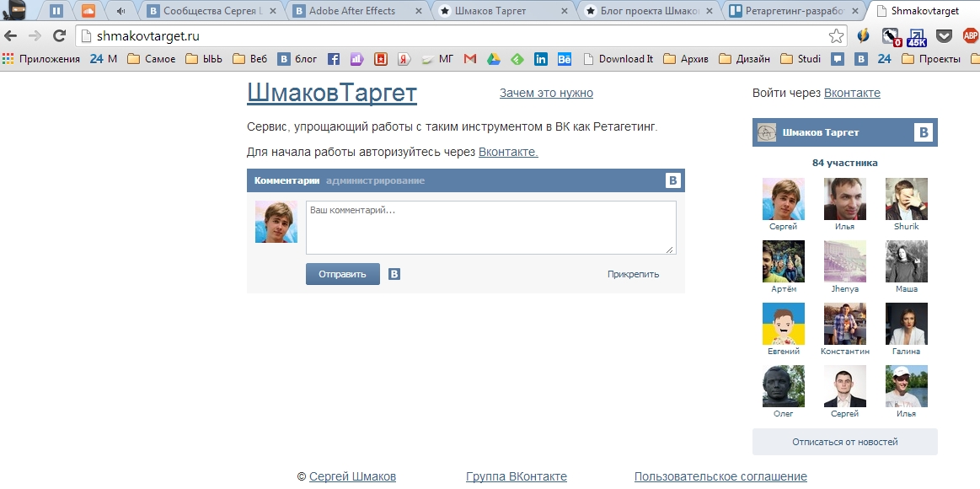
Task: Click the browser forward arrow
Action: click(35, 35)
